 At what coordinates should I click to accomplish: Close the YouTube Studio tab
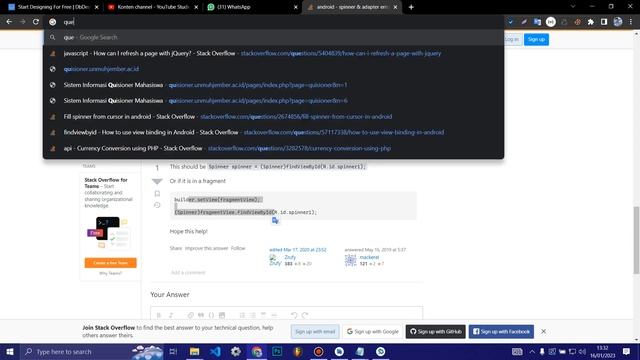coord(196,7)
